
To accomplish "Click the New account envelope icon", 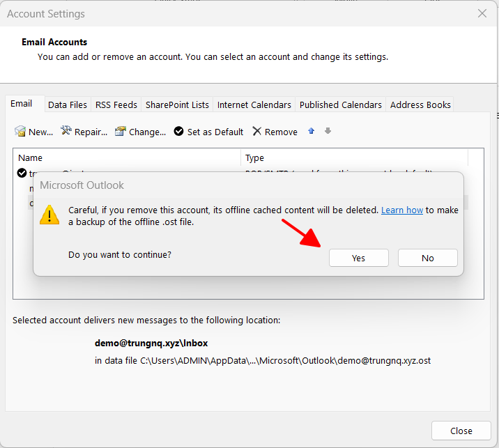I will click(x=20, y=131).
